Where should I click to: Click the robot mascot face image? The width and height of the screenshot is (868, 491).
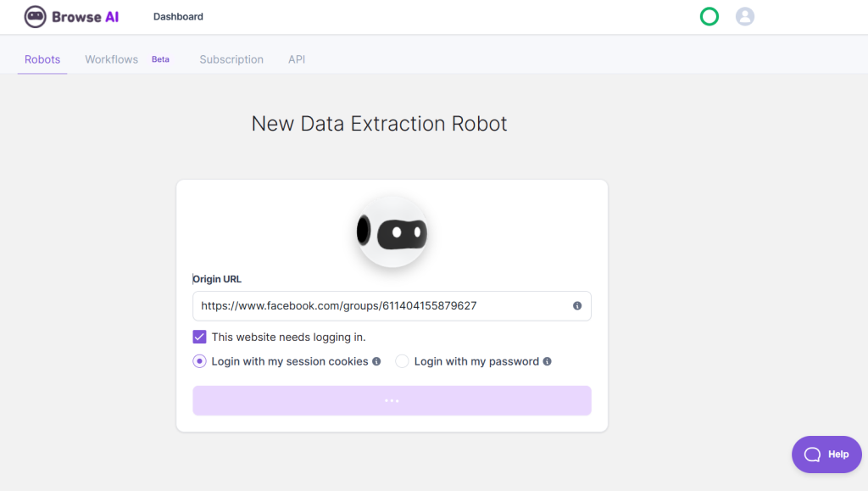(x=392, y=232)
